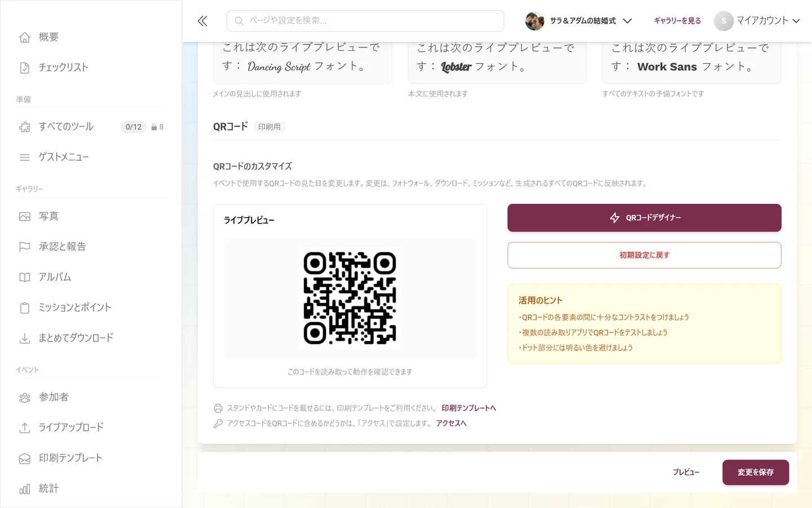Click the S account avatar
This screenshot has height=508, width=812.
pos(723,21)
